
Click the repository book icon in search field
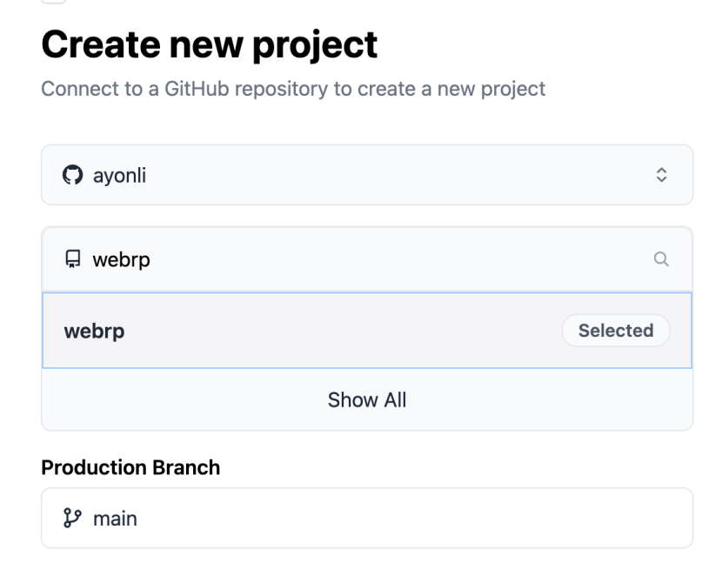coord(72,258)
